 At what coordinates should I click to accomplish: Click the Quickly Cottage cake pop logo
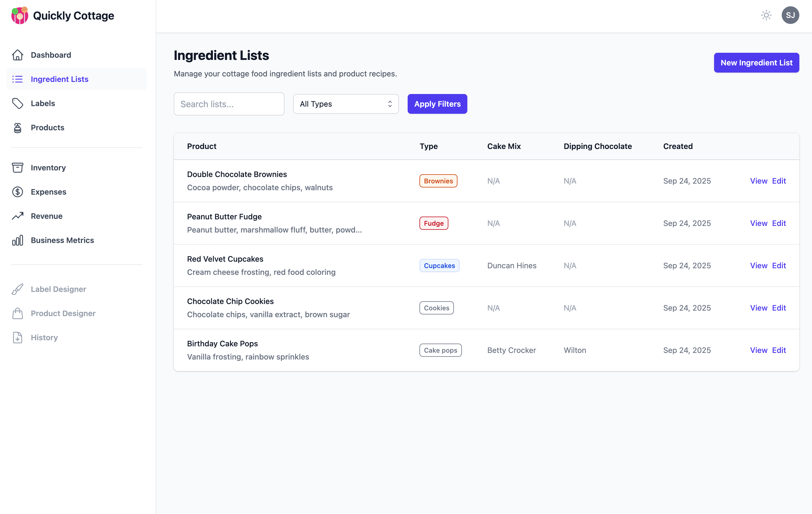[x=20, y=15]
